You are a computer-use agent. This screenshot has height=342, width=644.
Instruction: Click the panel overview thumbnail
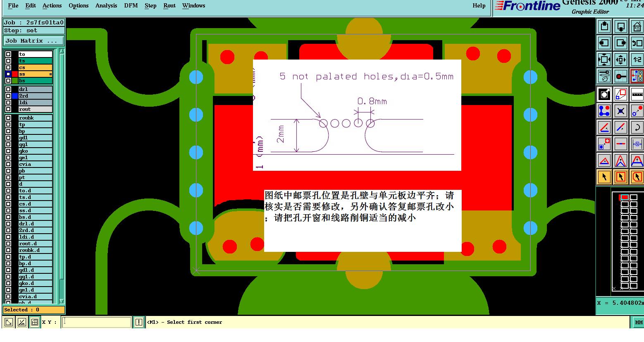[627, 242]
